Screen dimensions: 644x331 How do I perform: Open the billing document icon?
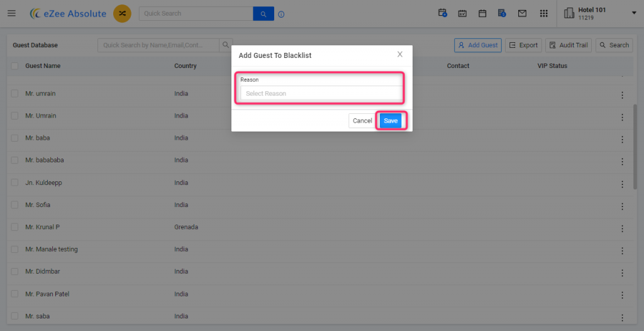point(502,13)
